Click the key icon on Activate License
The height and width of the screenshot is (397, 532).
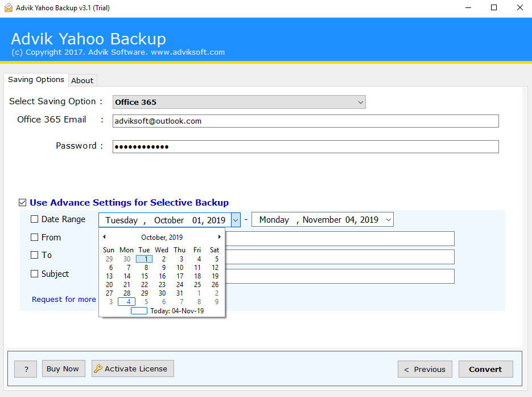98,369
